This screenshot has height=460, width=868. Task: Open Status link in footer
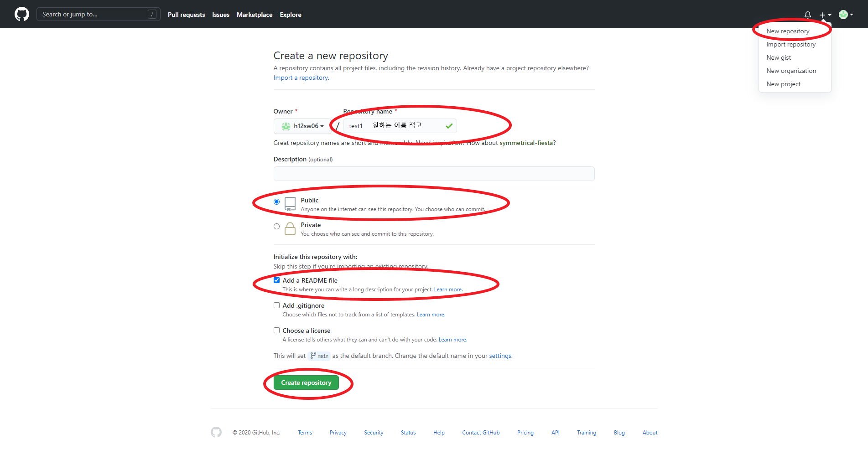click(x=408, y=433)
